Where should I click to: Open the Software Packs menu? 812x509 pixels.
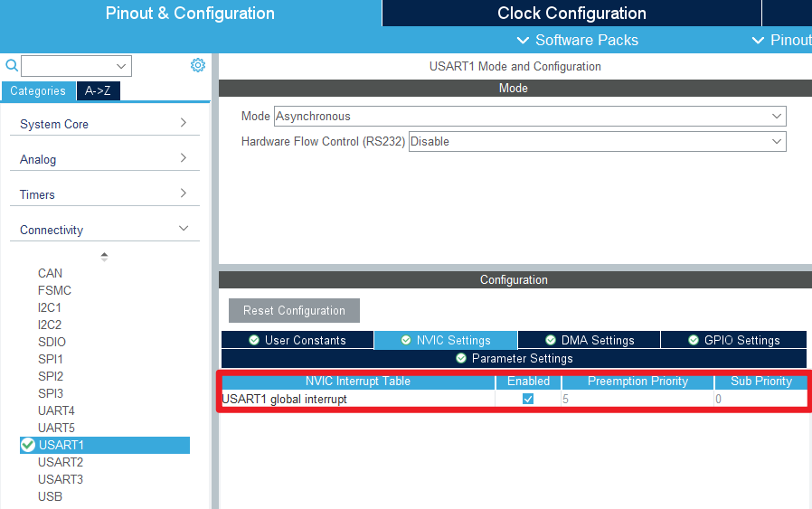tap(577, 40)
